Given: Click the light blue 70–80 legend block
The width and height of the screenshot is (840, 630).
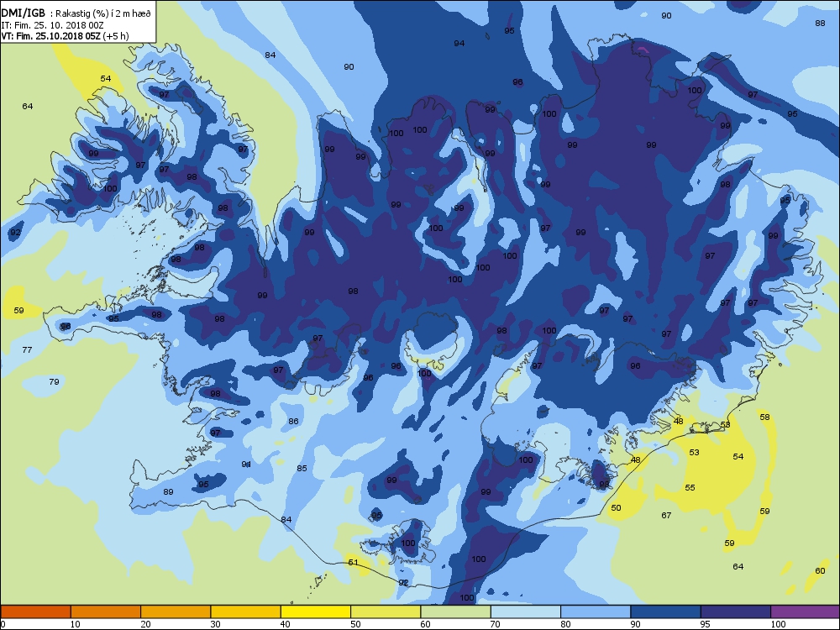Looking at the screenshot, I should coord(526,612).
